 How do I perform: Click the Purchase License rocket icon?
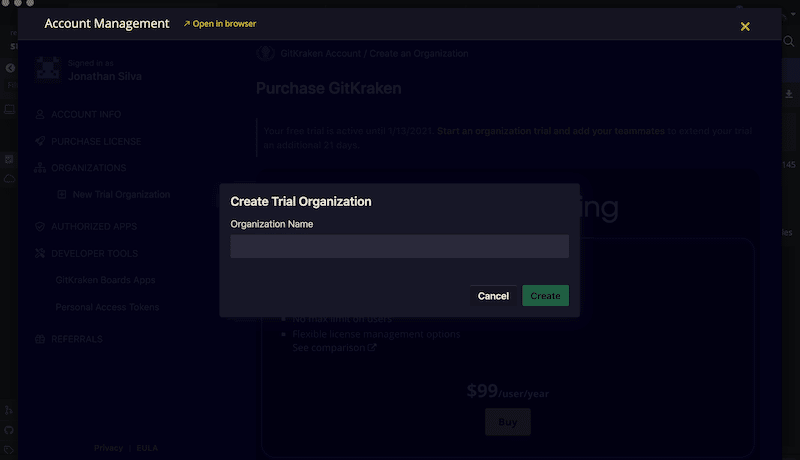[39, 141]
